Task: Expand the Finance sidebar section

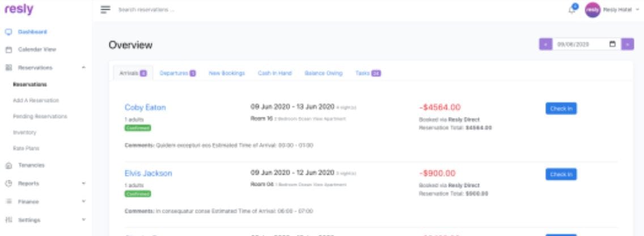Action: 84,201
